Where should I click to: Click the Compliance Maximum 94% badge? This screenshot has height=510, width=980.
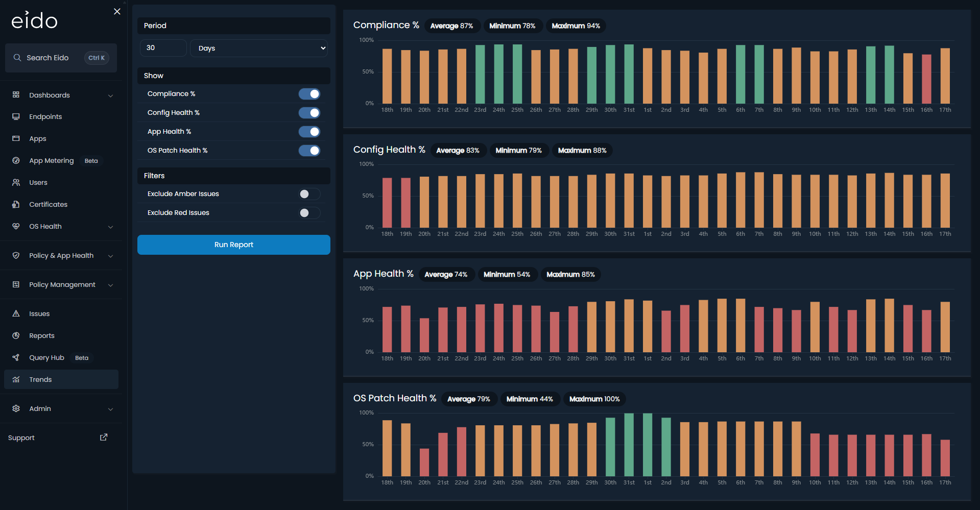click(x=576, y=26)
